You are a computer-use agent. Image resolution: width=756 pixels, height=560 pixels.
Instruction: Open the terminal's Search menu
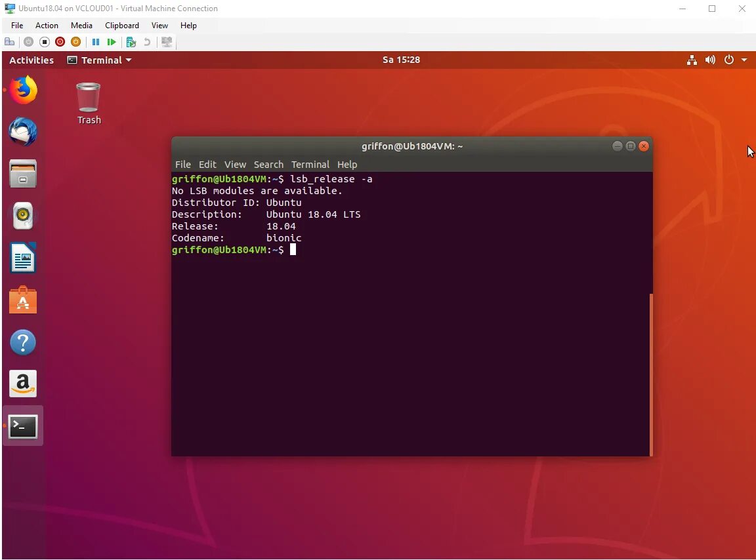268,165
